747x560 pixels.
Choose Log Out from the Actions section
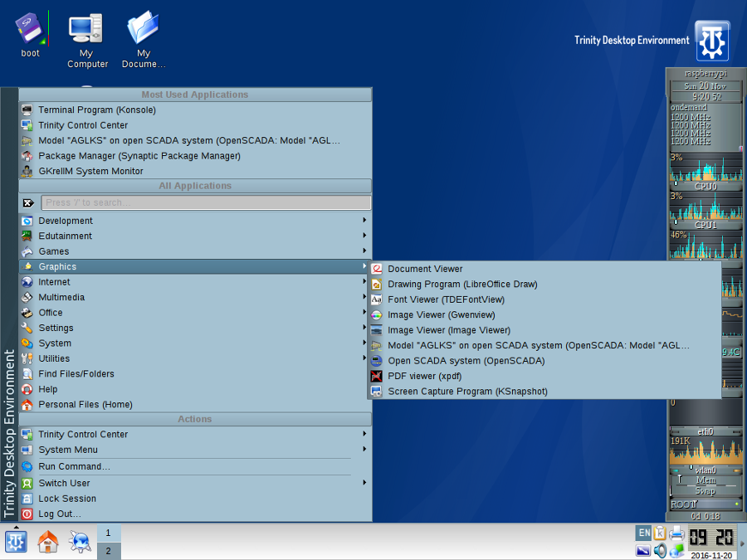tap(60, 514)
